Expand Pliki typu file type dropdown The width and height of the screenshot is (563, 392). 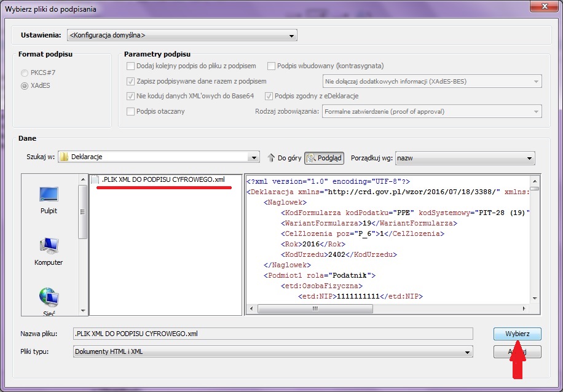coord(273,352)
